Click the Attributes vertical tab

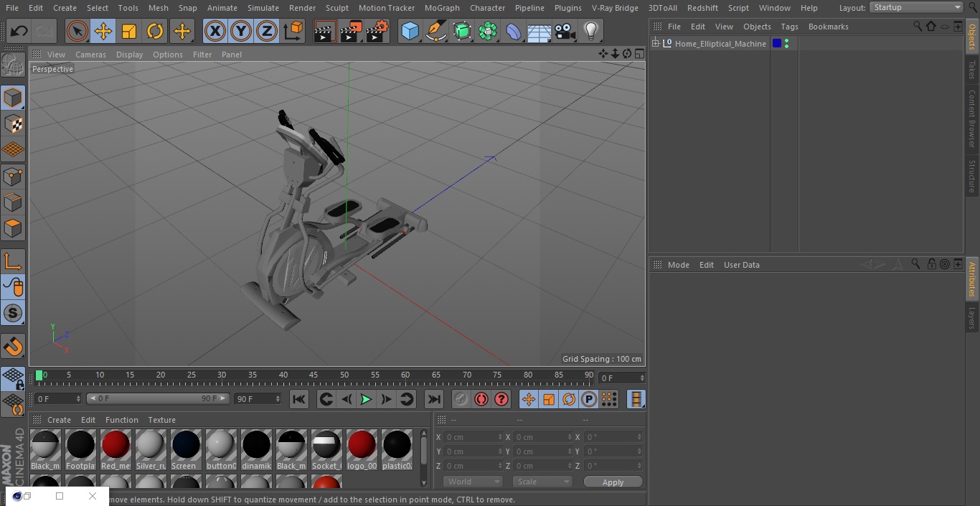point(972,279)
